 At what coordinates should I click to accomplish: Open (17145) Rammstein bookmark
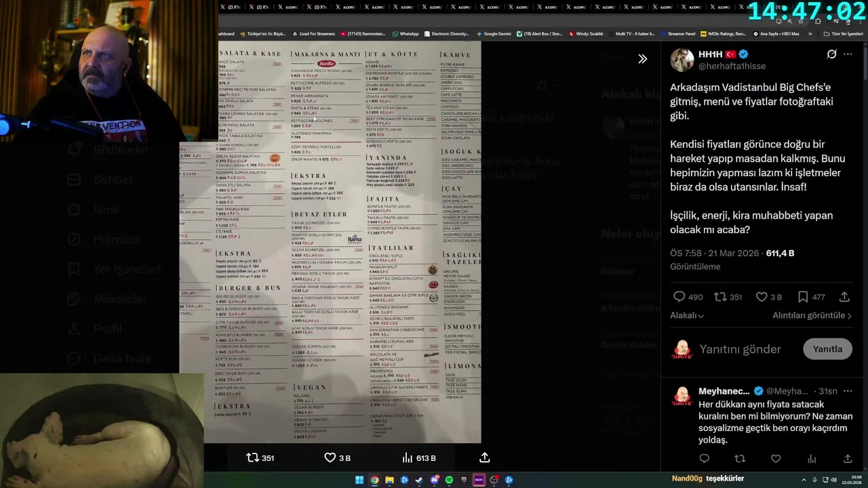pos(362,33)
